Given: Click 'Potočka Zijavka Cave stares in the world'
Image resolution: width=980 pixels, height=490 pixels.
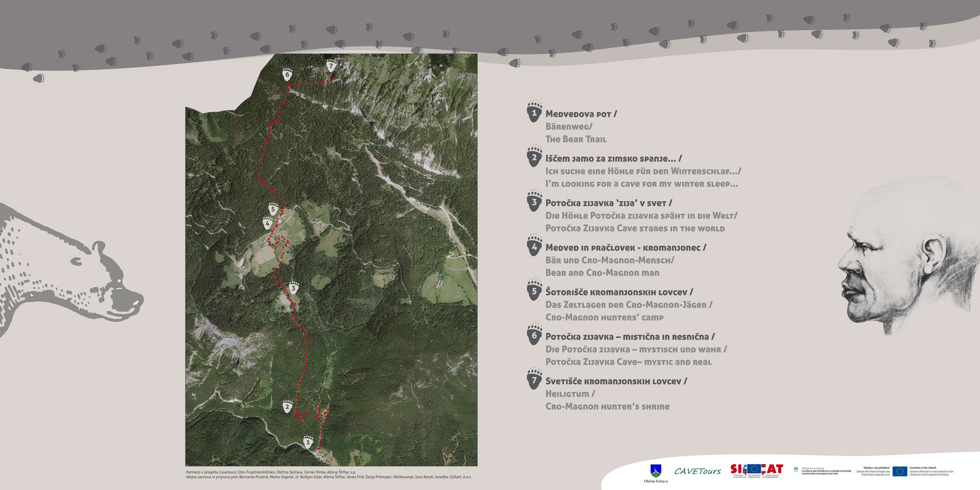Looking at the screenshot, I should pyautogui.click(x=635, y=228).
